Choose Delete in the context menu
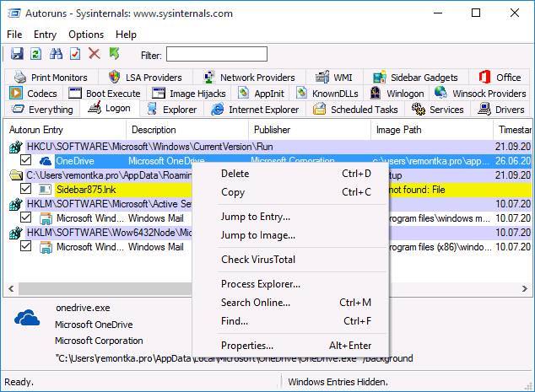Screen dimensions: 535x392 [x=290, y=174]
